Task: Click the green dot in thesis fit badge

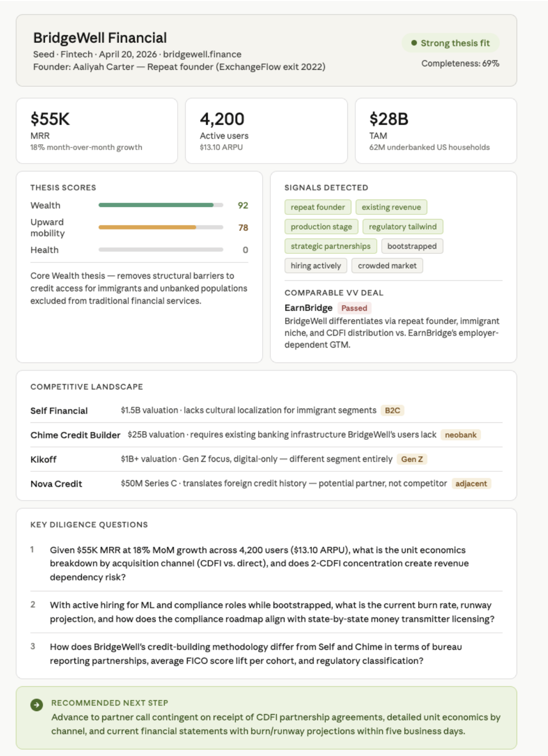Action: [x=414, y=43]
